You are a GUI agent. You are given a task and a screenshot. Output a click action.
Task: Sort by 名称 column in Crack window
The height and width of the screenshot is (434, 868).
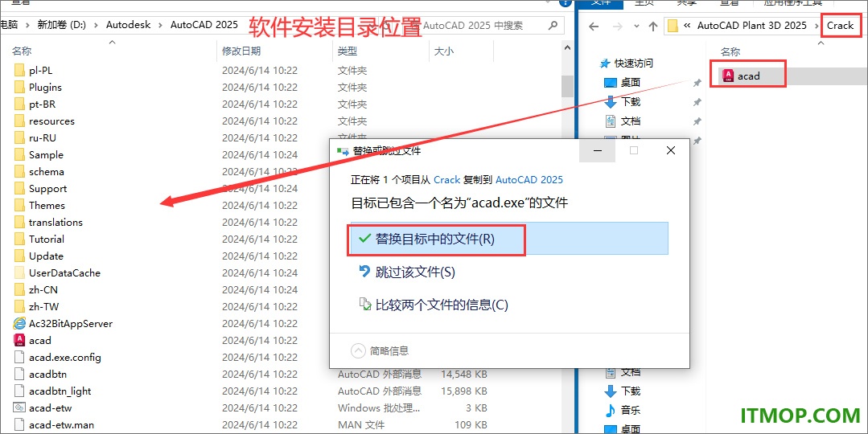point(730,52)
